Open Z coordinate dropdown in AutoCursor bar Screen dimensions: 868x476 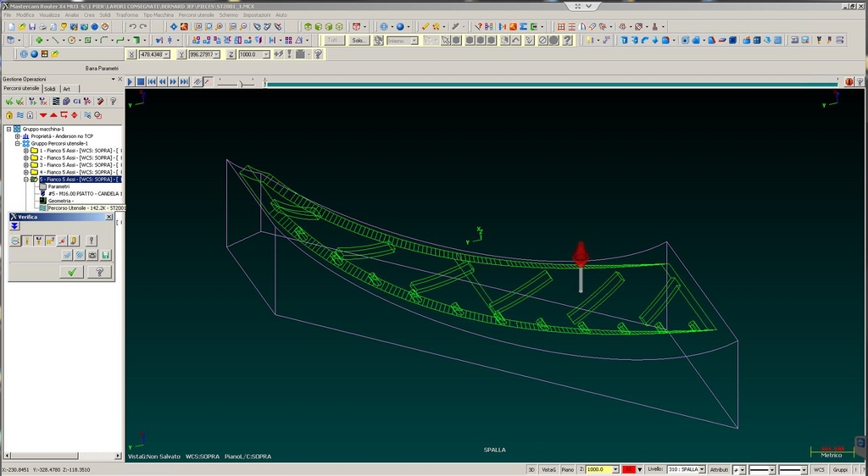[266, 54]
